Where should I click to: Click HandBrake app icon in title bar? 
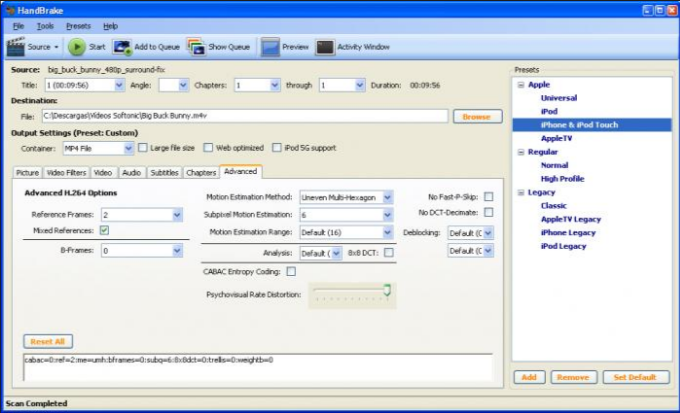click(x=10, y=10)
